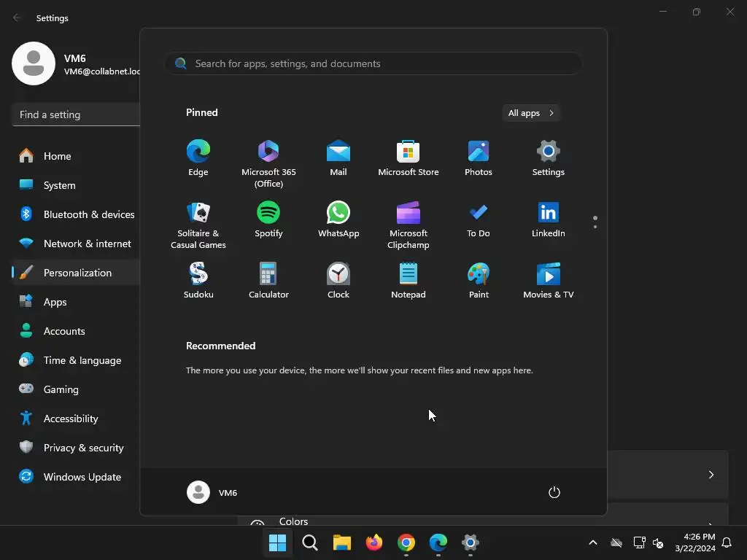Open File Explorer from taskbar
747x560 pixels.
tap(341, 542)
